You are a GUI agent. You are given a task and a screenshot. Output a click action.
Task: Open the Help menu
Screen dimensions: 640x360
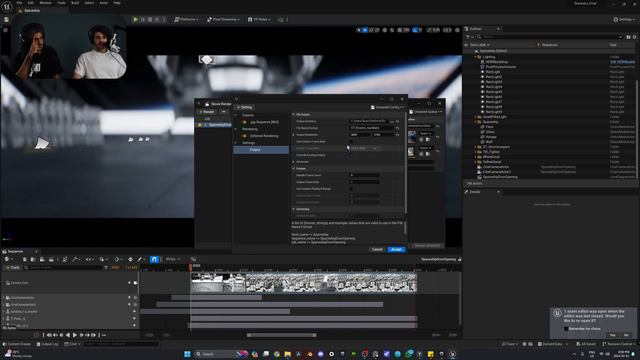pos(117,3)
